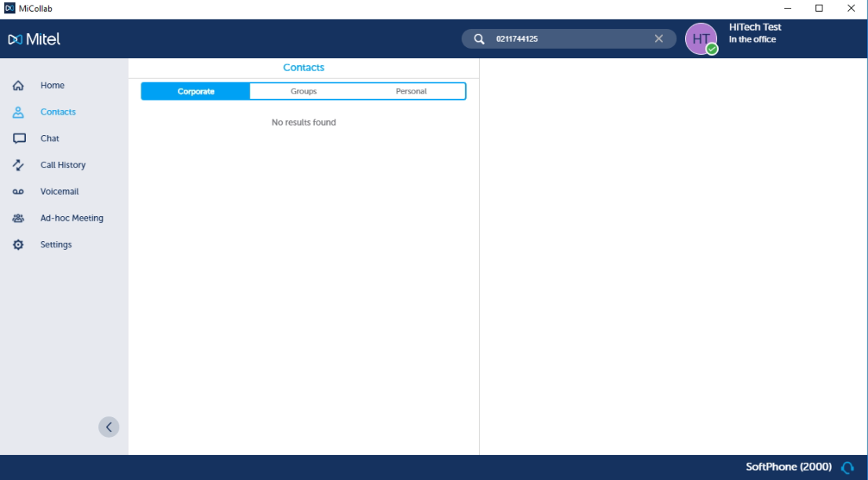The width and height of the screenshot is (868, 480).
Task: Click the Settings gear icon
Action: [x=19, y=245]
